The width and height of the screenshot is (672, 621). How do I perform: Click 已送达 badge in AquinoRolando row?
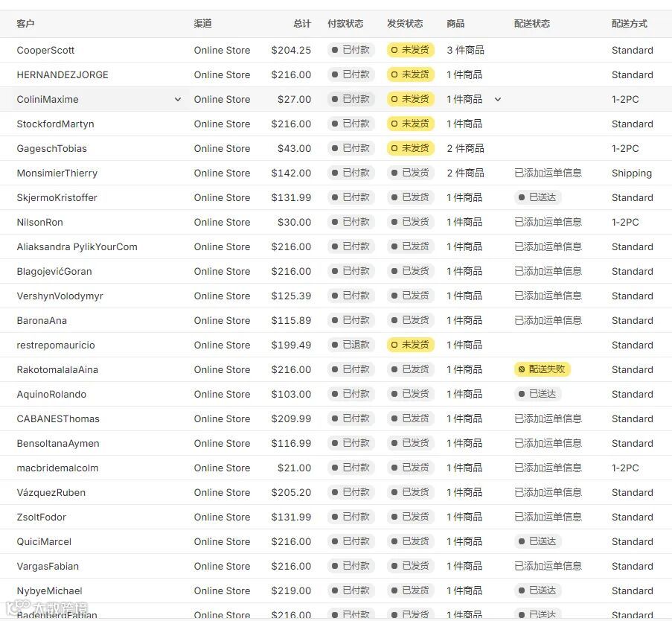click(537, 394)
